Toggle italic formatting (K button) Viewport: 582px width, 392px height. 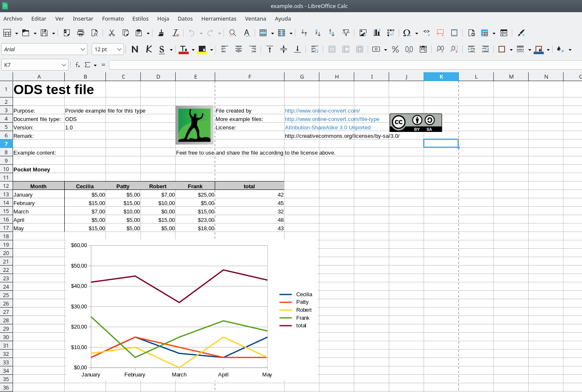pos(149,50)
